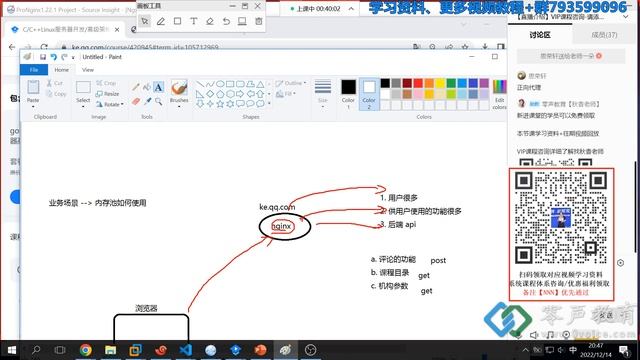The height and width of the screenshot is (360, 640).
Task: Bookmark the page with the star icon
Action: pos(465,47)
